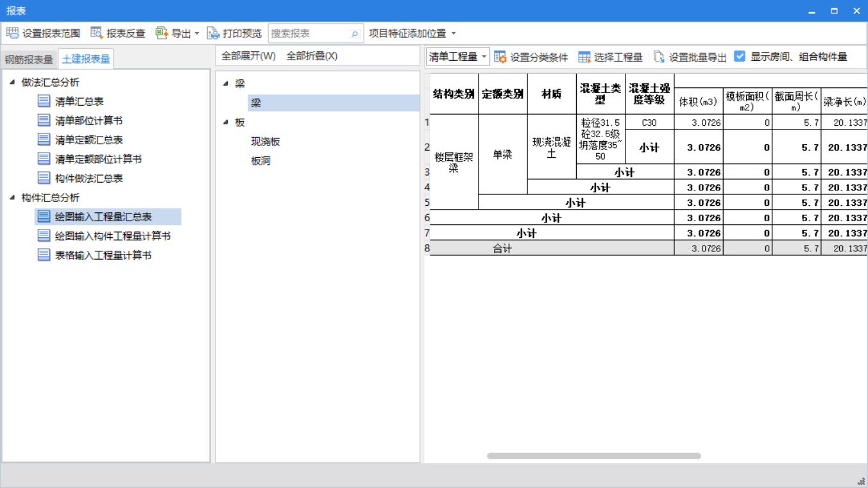Click the search magnifier icon
Screen dimensions: 868x488
[354, 33]
